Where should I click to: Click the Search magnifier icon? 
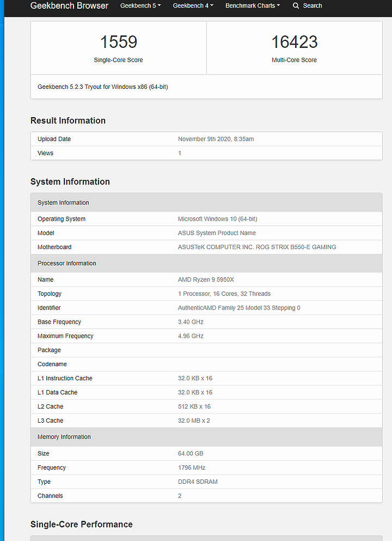tap(296, 5)
